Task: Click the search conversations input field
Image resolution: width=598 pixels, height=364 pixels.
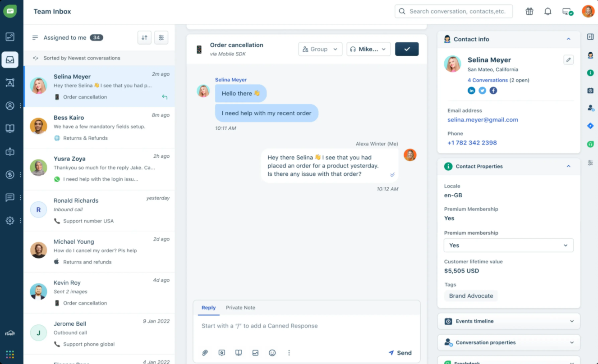Action: [x=457, y=12]
